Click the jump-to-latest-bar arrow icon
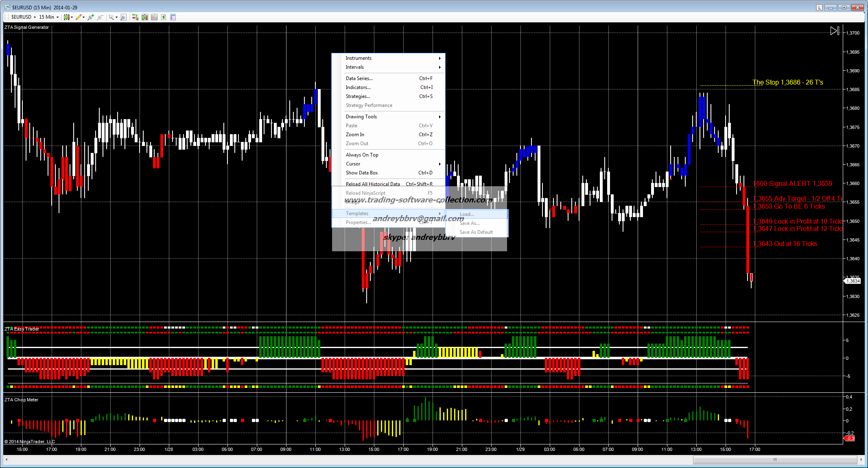 pos(834,31)
